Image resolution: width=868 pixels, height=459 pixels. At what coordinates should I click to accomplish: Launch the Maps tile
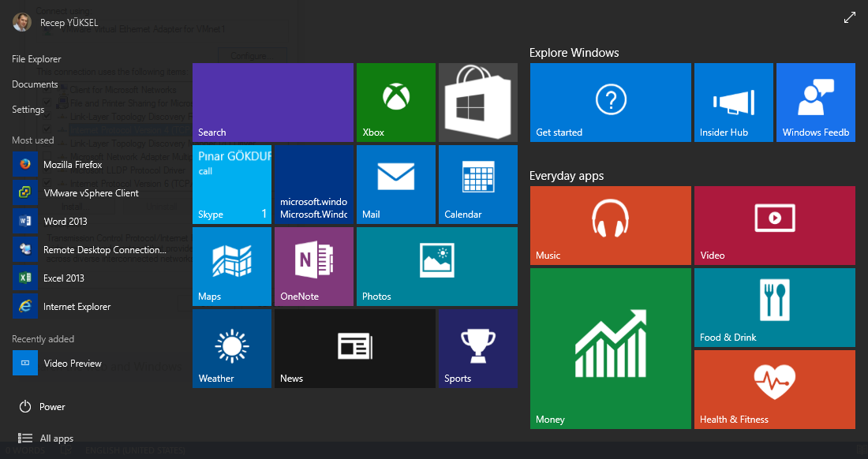[232, 267]
